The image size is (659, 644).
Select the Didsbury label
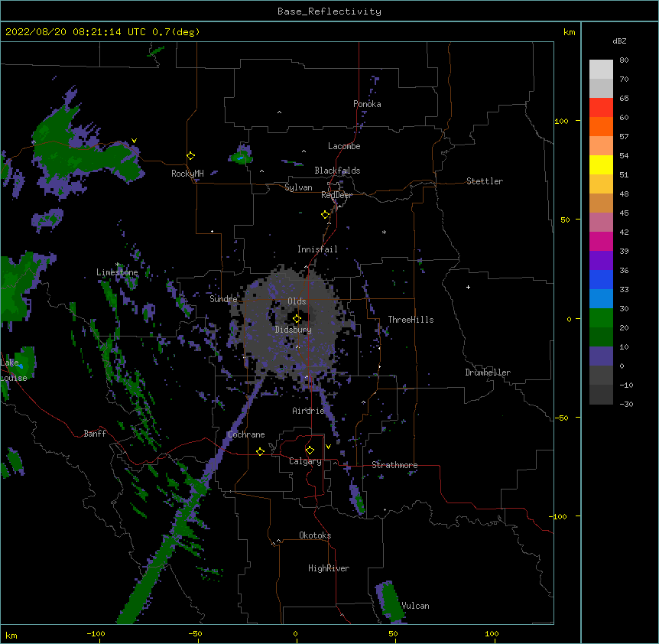294,330
